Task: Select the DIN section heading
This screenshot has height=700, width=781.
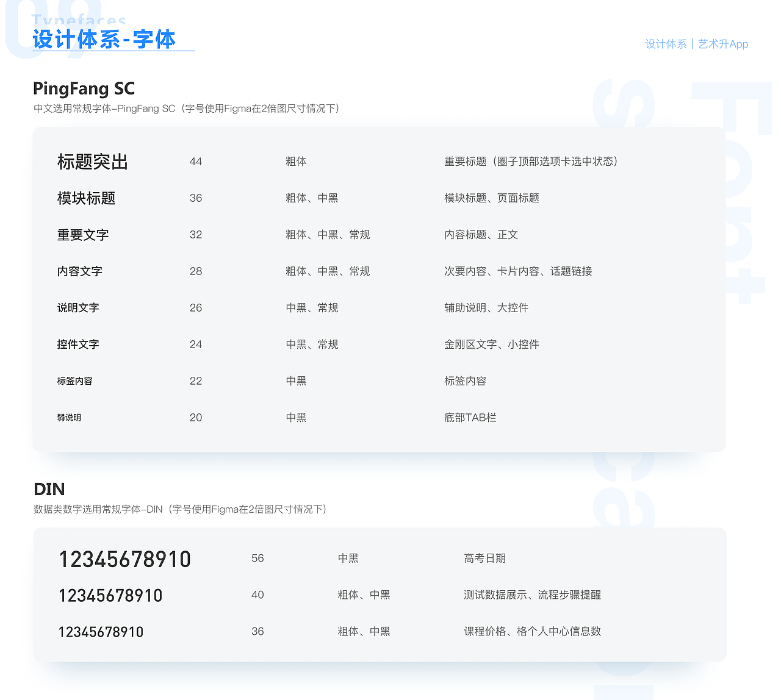Action: point(48,489)
